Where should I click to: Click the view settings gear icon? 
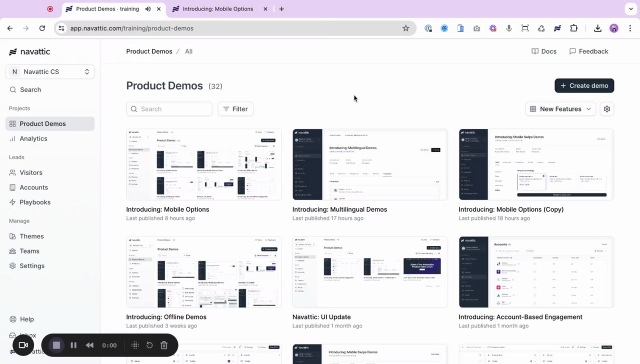tap(607, 109)
